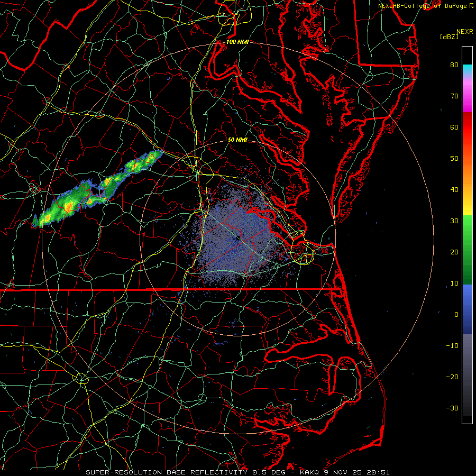Click the -30 value on the dBZ scale
The height and width of the screenshot is (476, 476).
[452, 408]
